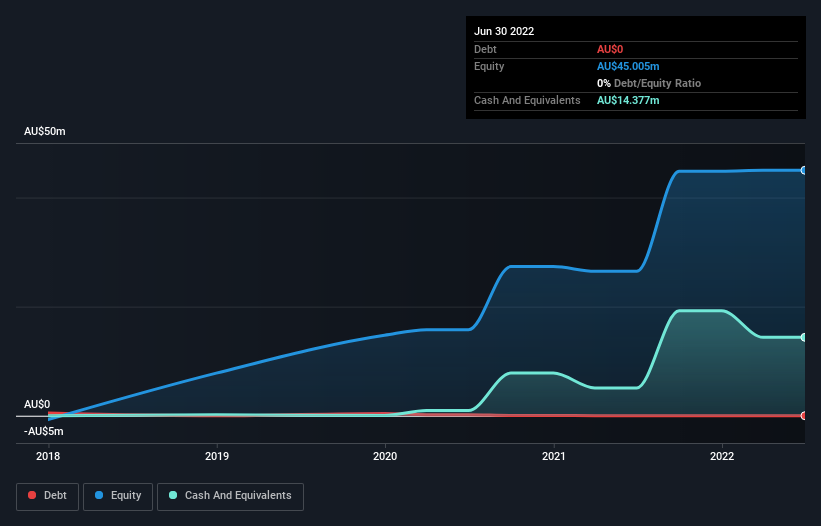Toggle Cash And Equivalents legend button
821x526 pixels.
click(230, 496)
